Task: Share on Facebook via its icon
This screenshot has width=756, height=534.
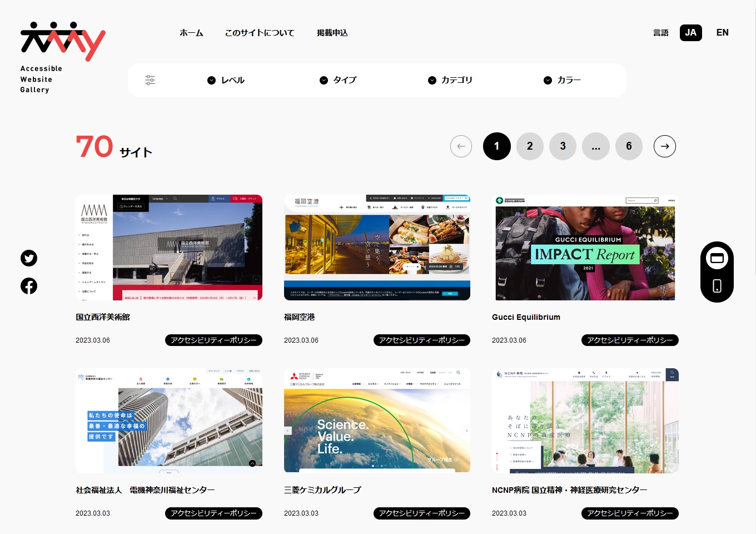Action: (29, 286)
